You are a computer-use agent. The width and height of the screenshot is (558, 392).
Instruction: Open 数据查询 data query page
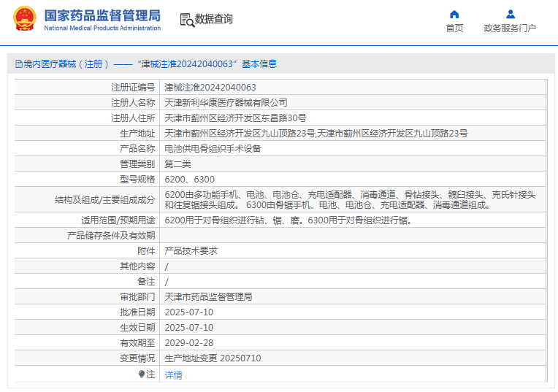click(213, 19)
